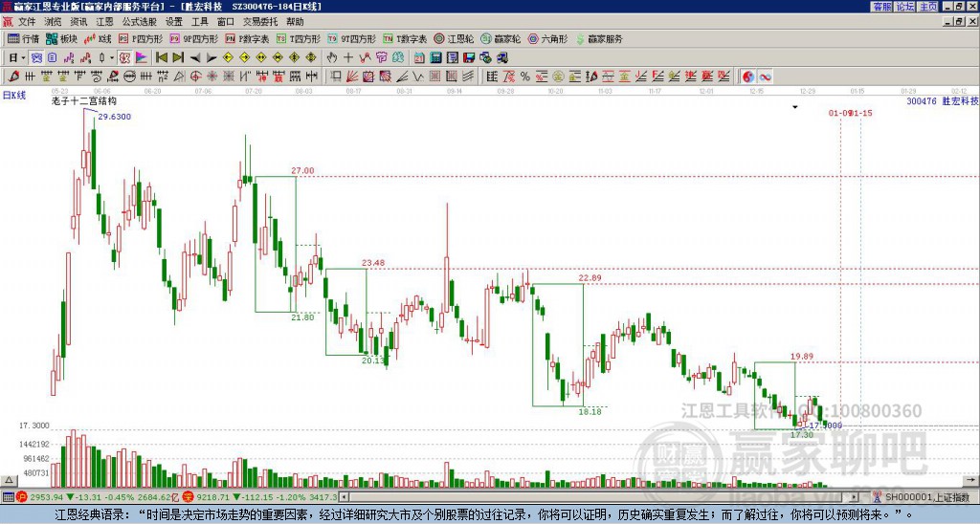Click the up-triangle button beside volume panel

9,480
